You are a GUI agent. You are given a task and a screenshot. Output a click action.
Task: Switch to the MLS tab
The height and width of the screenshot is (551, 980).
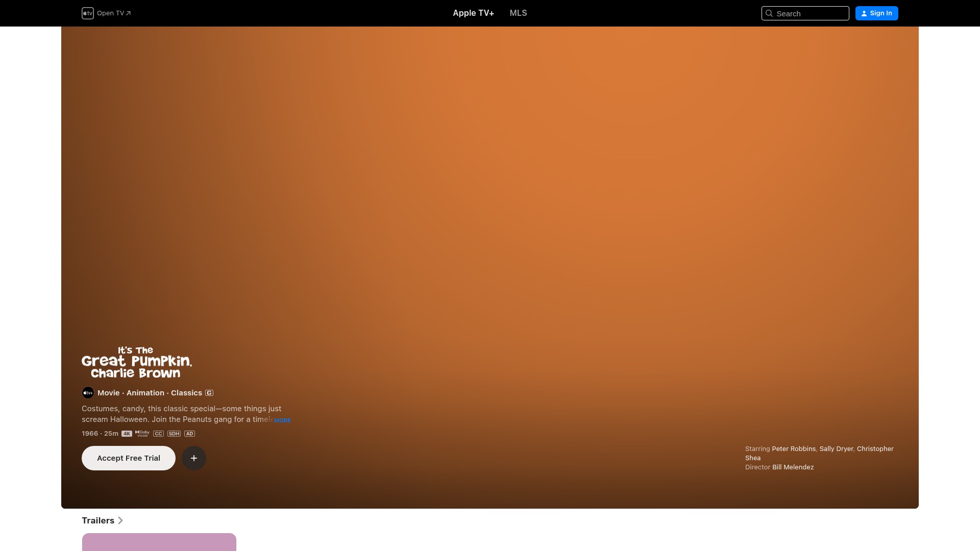click(518, 13)
